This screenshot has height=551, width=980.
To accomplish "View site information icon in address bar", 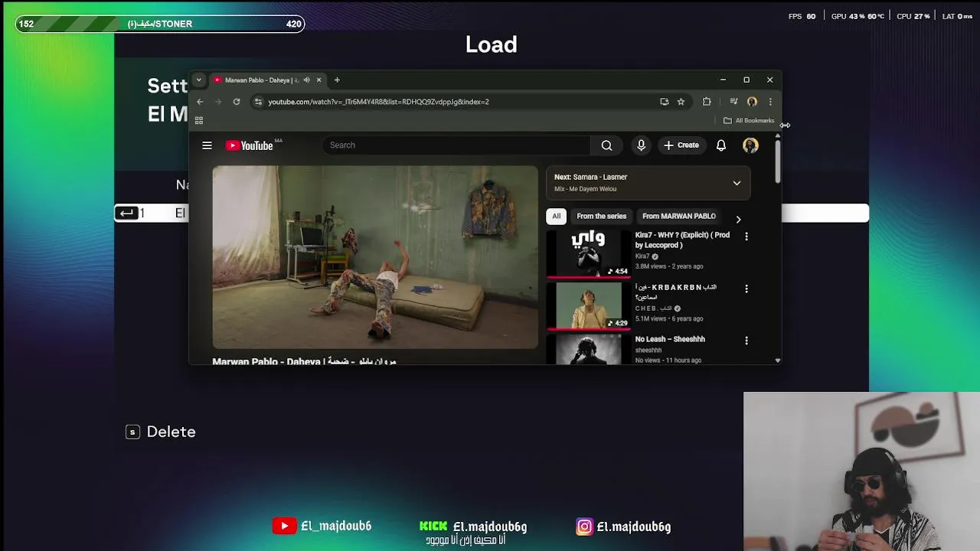I will coord(258,102).
